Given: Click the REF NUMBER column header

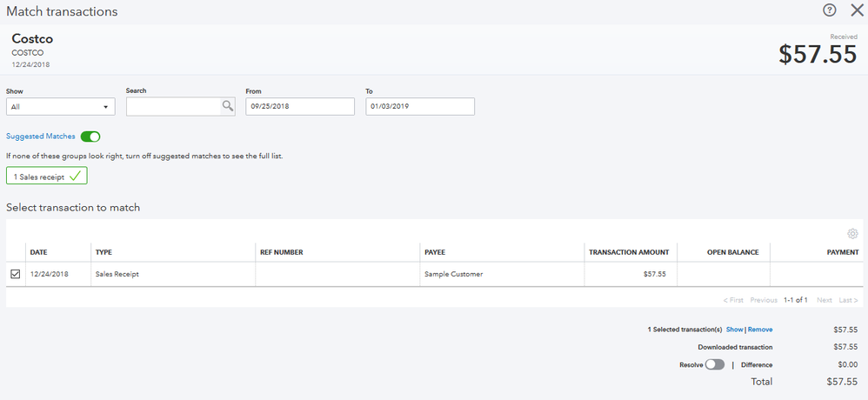Looking at the screenshot, I should tap(282, 252).
